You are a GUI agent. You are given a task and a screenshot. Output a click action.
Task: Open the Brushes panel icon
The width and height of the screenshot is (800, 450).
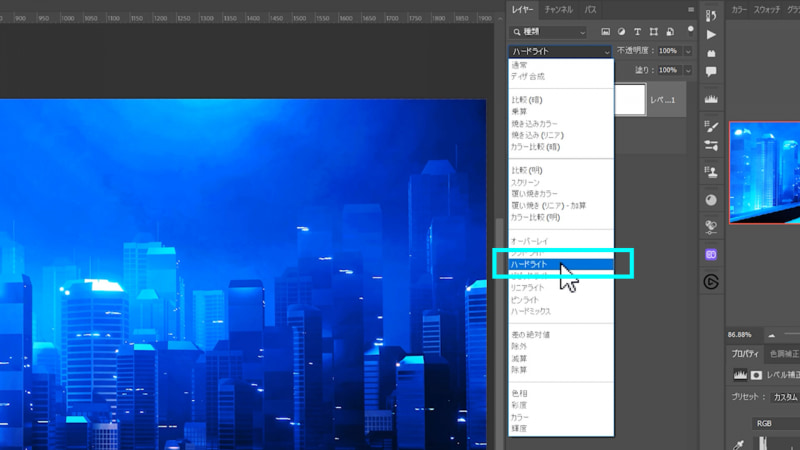[711, 126]
